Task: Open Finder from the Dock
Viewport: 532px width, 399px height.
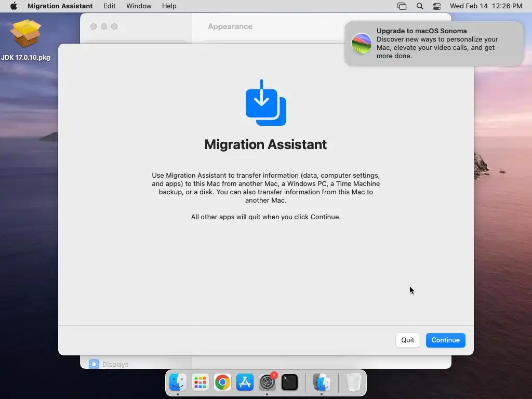Action: 178,382
